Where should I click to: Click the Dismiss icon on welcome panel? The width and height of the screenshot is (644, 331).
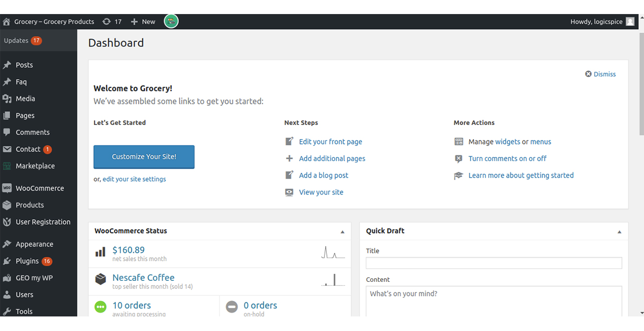(588, 74)
